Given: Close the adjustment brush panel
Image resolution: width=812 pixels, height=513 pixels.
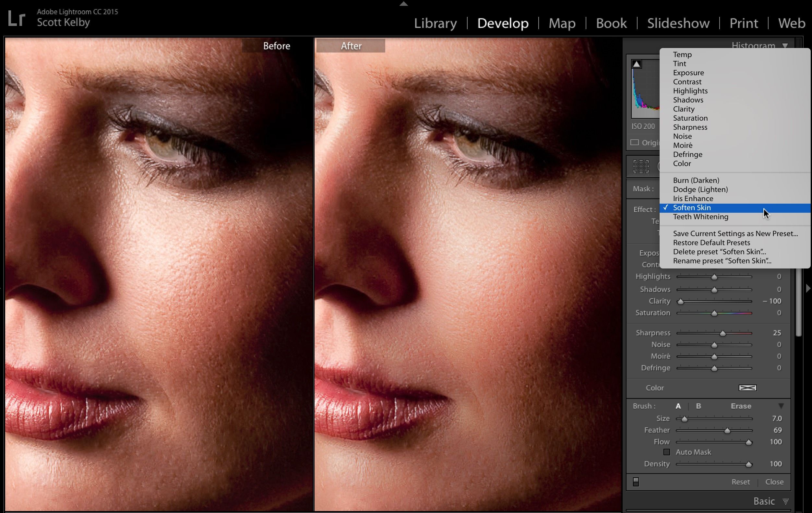Looking at the screenshot, I should 774,482.
